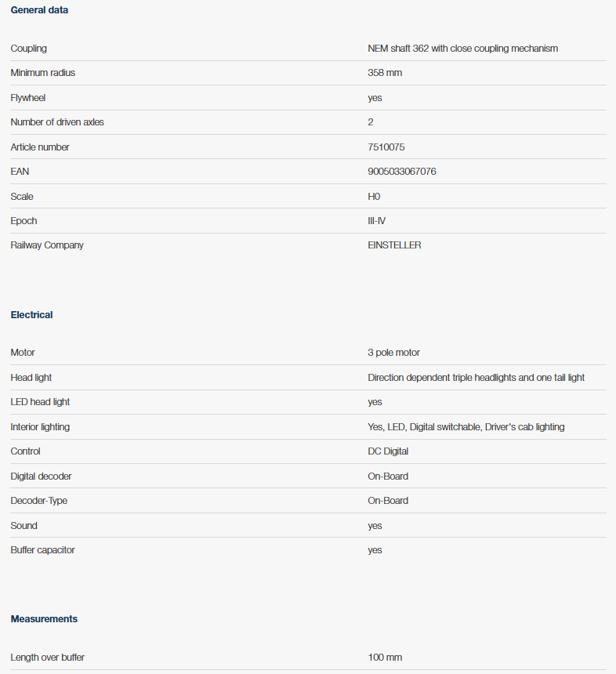Image resolution: width=616 pixels, height=674 pixels.
Task: Click the DC Digital control value
Action: (x=388, y=451)
